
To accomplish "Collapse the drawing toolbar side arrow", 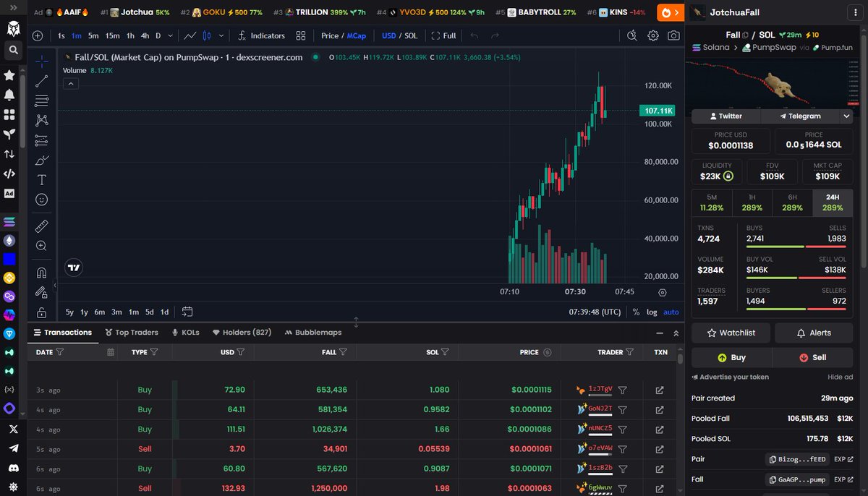I will [x=55, y=286].
